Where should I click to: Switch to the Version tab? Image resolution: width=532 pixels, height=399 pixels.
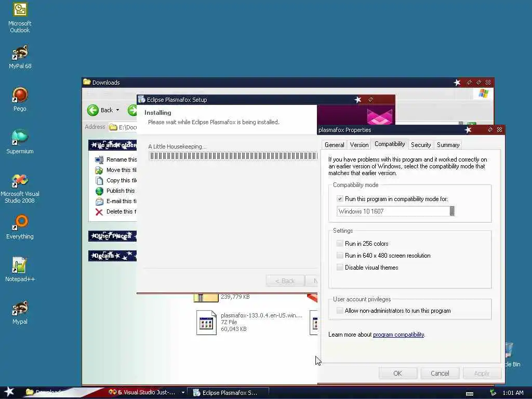coord(359,145)
